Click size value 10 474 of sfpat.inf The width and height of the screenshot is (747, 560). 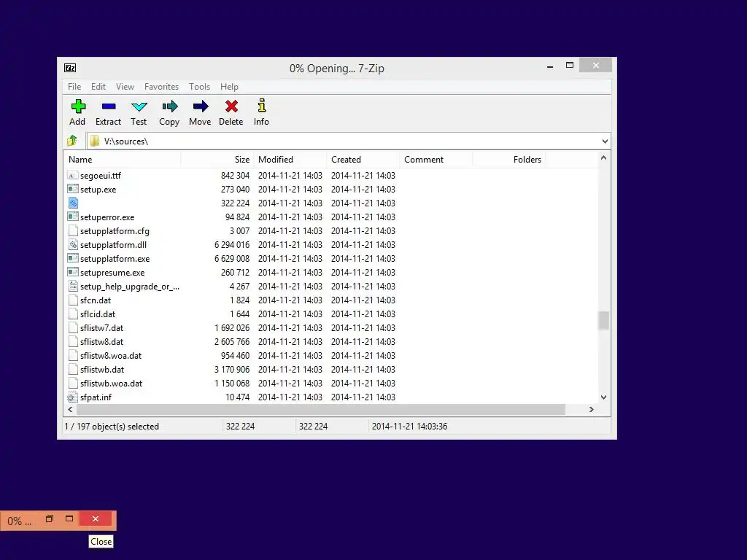click(237, 397)
